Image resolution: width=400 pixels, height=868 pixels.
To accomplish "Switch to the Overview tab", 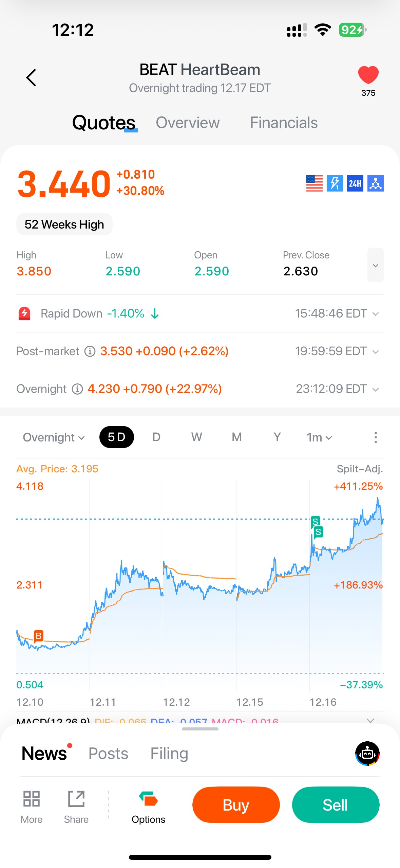I will tap(188, 123).
